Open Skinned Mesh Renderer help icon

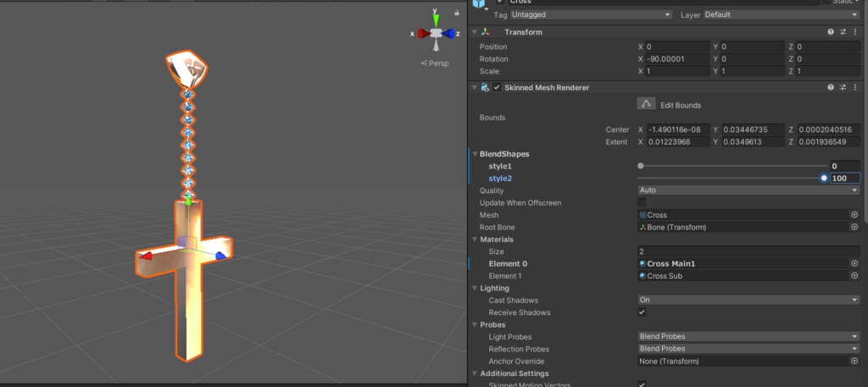click(831, 87)
